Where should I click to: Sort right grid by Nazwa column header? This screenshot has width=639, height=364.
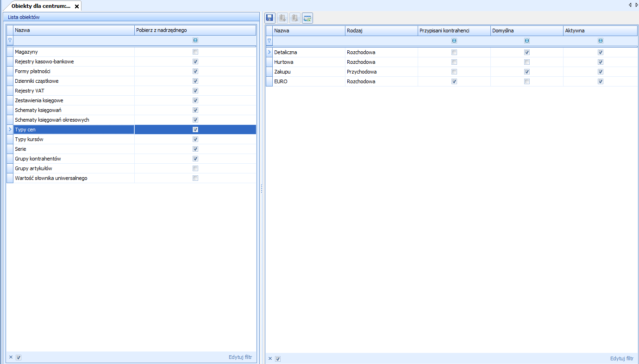tap(309, 31)
